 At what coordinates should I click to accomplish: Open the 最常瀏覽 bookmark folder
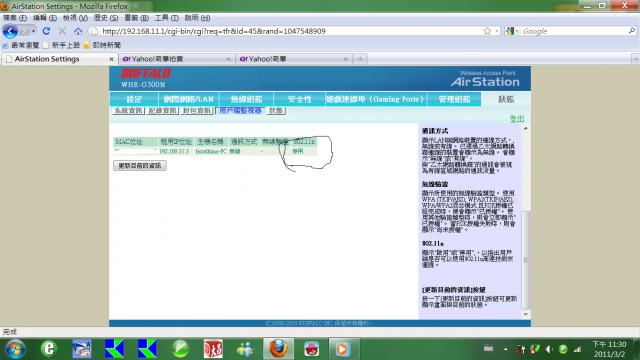(21, 45)
